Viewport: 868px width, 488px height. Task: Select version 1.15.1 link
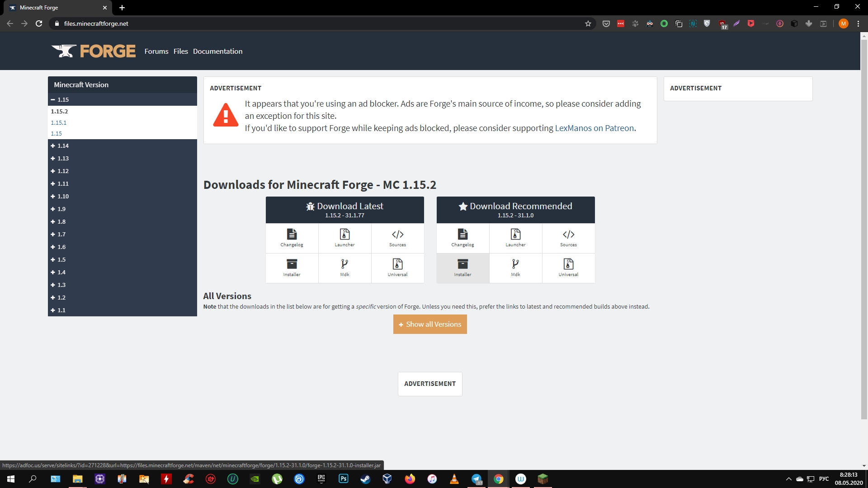point(58,122)
